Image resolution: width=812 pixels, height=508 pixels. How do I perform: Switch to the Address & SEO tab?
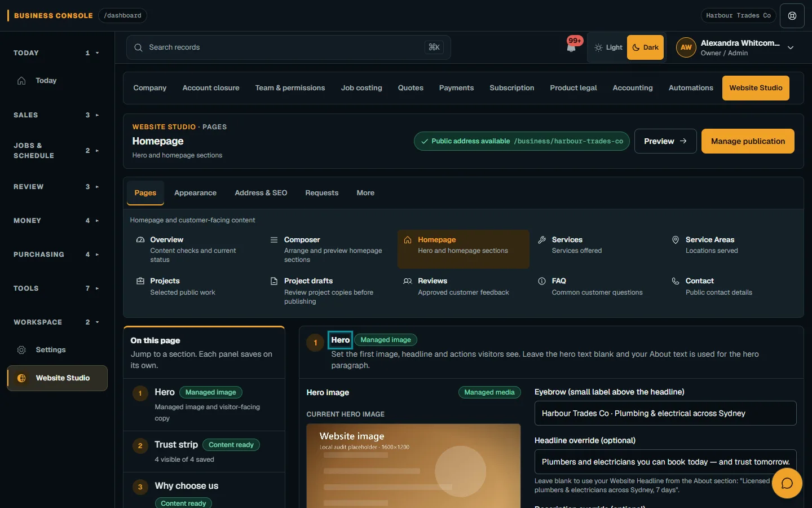point(261,193)
